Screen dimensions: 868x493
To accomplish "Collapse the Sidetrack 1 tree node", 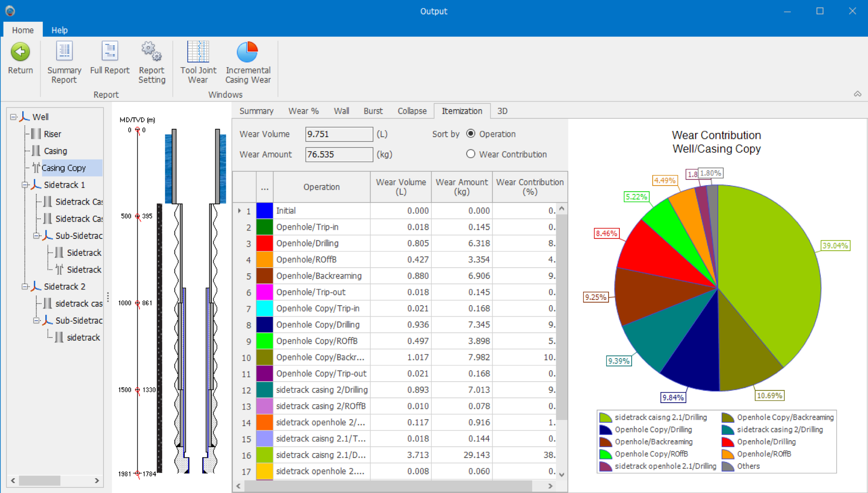I will click(25, 185).
